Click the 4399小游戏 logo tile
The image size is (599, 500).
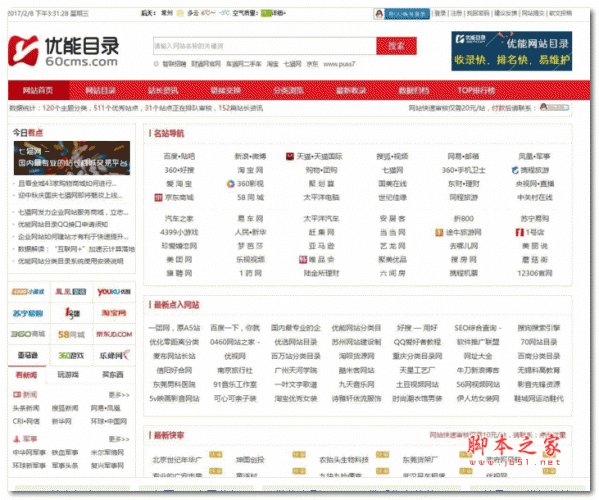coord(28,292)
